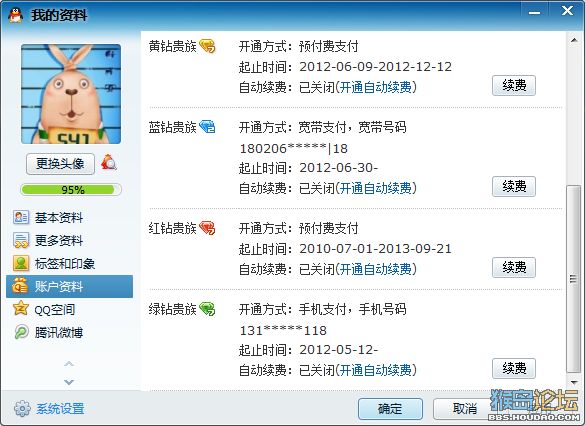This screenshot has width=585, height=426.
Task: Click the 95% profile completion bar
Action: point(71,189)
